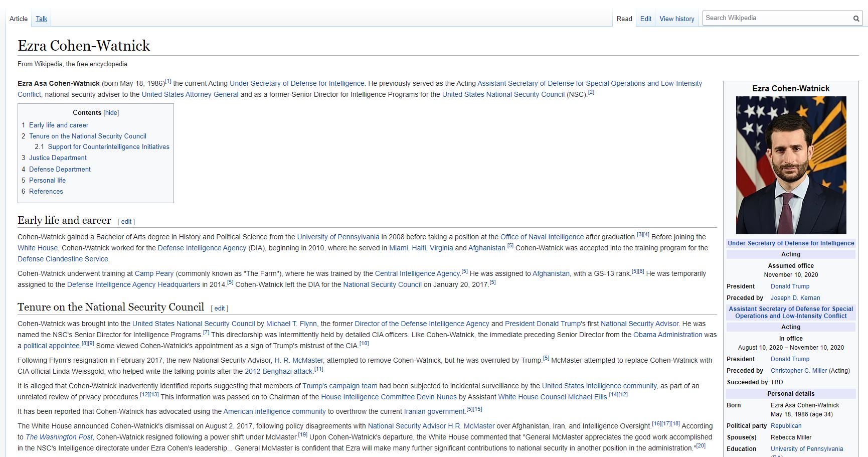Go to Tenure on the National Security Council in contents
Image resolution: width=868 pixels, height=457 pixels.
tap(88, 136)
